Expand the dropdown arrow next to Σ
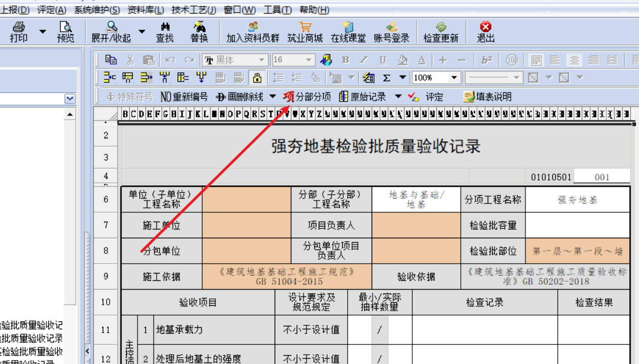639x364 pixels. [x=402, y=78]
